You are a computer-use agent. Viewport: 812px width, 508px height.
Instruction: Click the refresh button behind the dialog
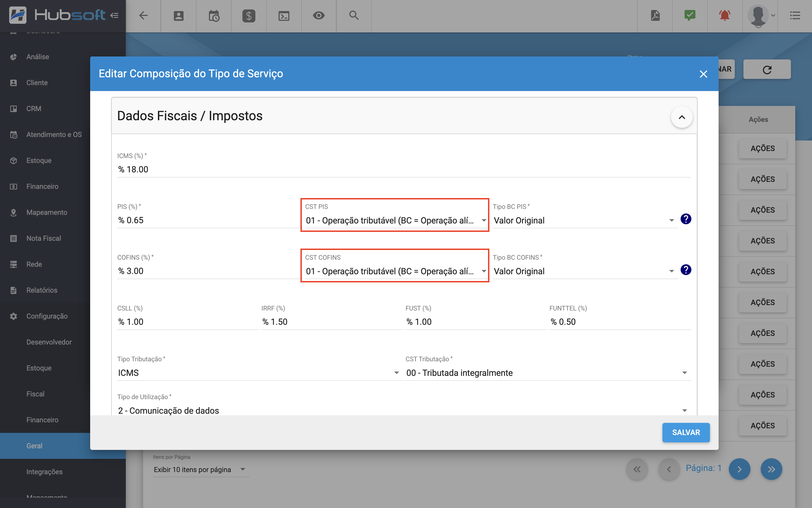pos(767,69)
